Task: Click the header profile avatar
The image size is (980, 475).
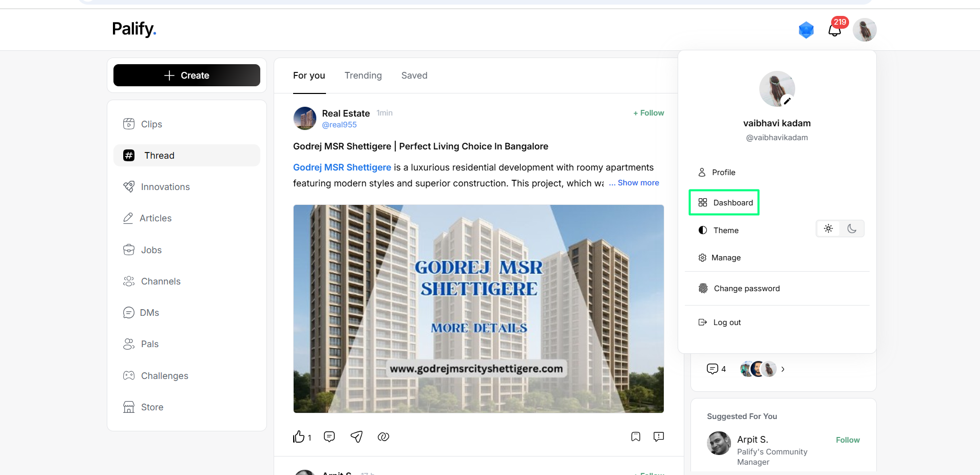Action: 864,30
